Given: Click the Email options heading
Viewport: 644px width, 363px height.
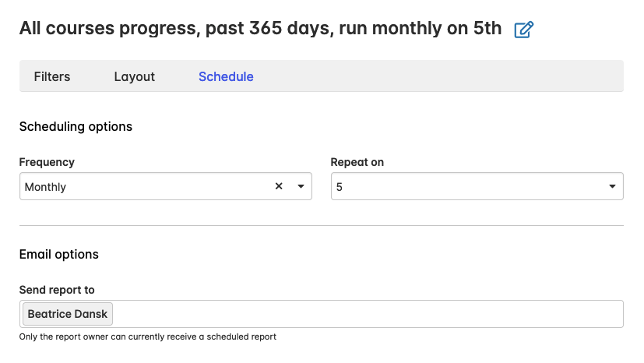Looking at the screenshot, I should point(59,254).
